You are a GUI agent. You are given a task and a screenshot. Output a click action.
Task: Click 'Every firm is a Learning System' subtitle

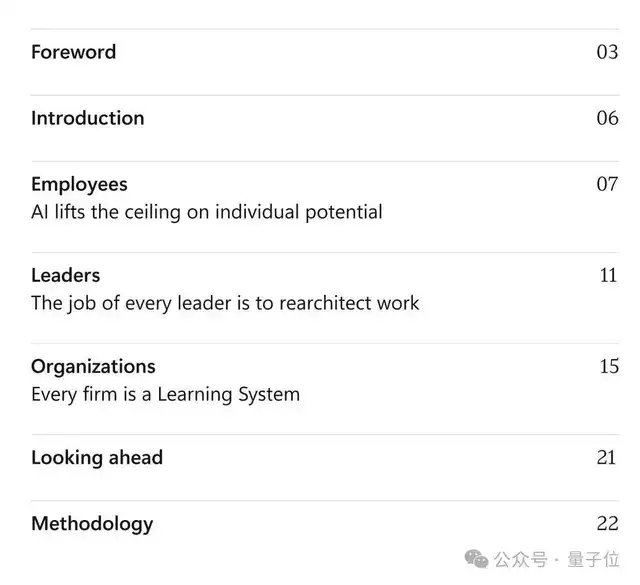pyautogui.click(x=165, y=395)
